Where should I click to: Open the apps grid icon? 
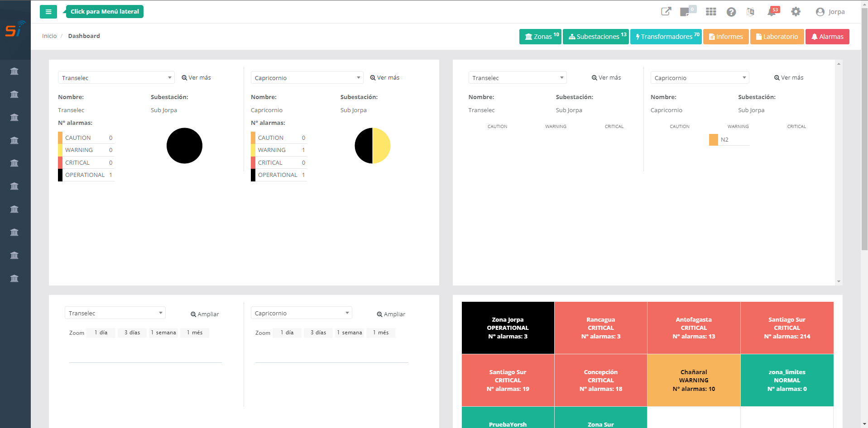(x=711, y=12)
